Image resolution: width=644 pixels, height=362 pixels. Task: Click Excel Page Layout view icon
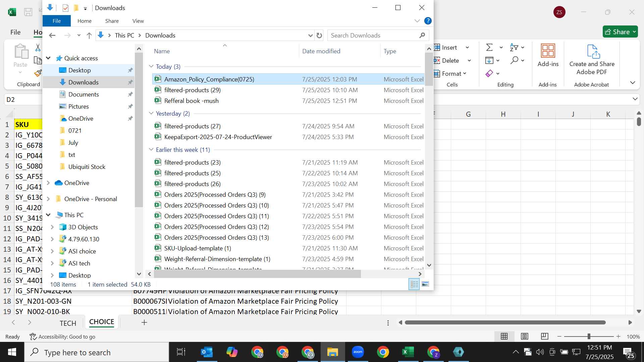point(525,336)
